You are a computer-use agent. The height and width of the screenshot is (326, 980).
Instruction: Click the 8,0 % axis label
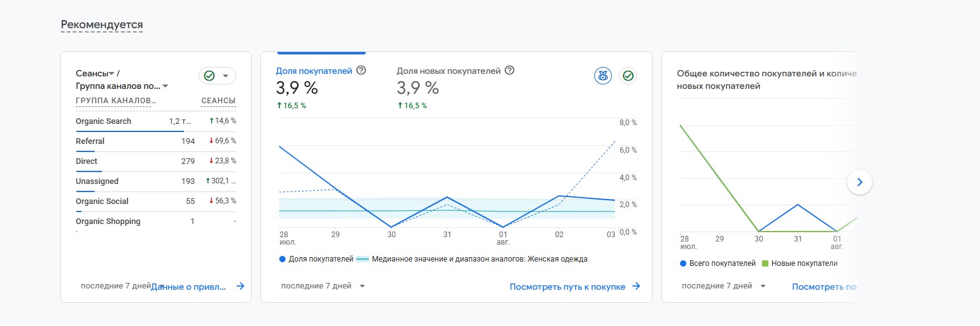point(628,123)
